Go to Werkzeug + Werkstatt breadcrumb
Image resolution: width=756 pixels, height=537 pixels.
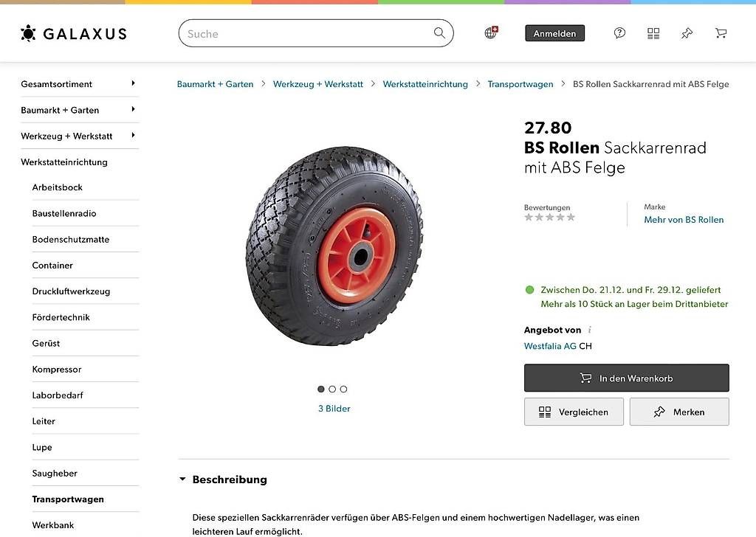[x=318, y=84]
